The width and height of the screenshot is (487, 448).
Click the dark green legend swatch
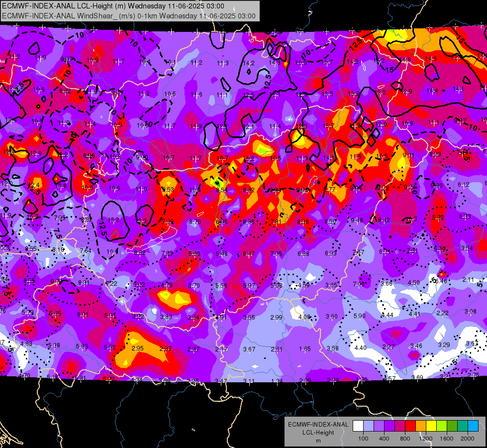tap(452, 426)
